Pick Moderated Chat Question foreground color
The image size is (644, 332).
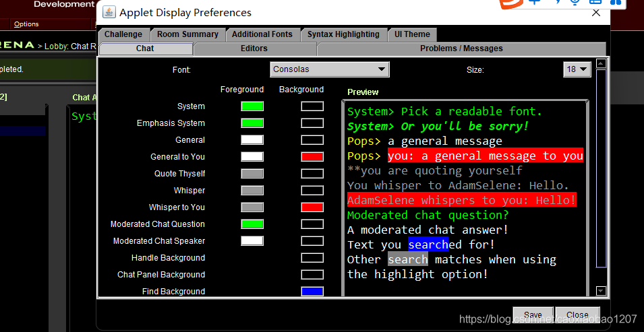(x=252, y=224)
